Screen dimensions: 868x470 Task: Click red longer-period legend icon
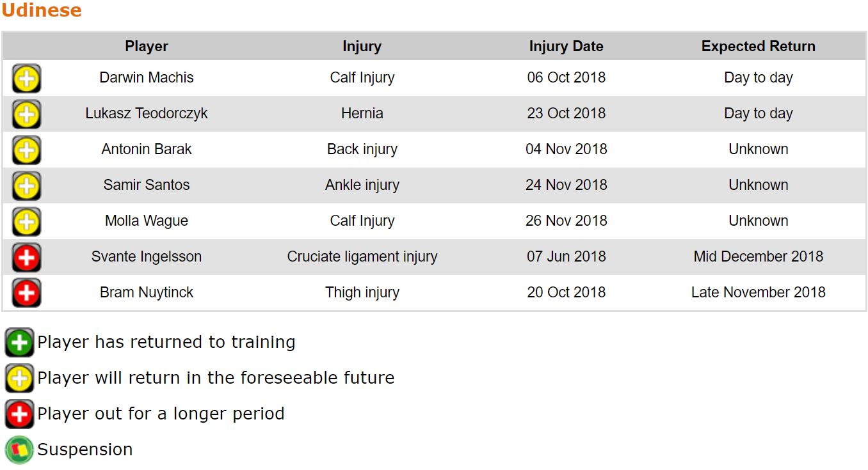click(x=19, y=414)
